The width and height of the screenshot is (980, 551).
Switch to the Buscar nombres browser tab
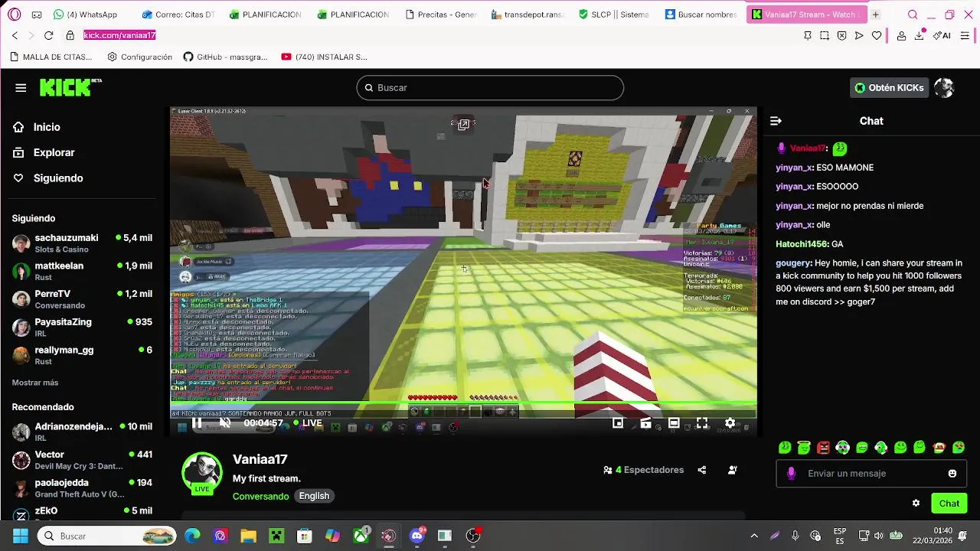pos(702,15)
